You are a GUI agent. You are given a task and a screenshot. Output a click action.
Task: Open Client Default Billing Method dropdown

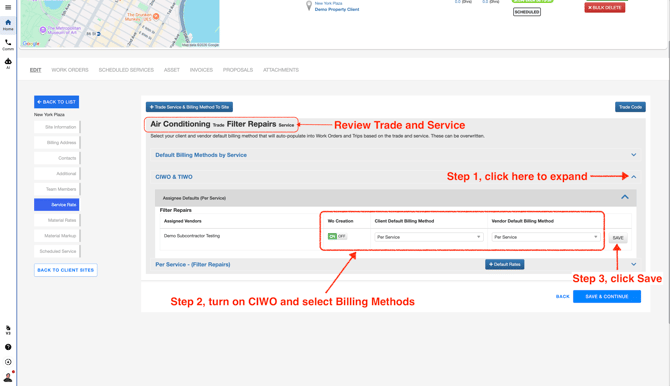point(429,237)
